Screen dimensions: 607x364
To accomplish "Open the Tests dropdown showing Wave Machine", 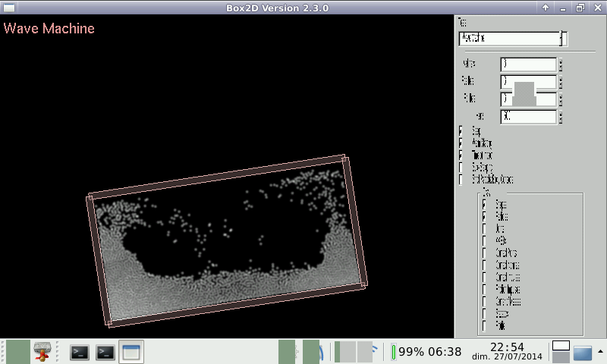I will [x=512, y=39].
